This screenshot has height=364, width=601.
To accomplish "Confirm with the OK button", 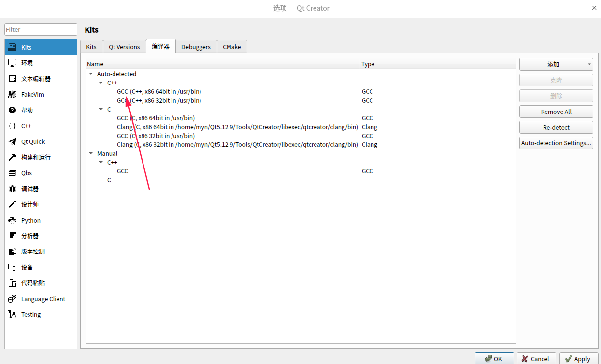I will [494, 359].
